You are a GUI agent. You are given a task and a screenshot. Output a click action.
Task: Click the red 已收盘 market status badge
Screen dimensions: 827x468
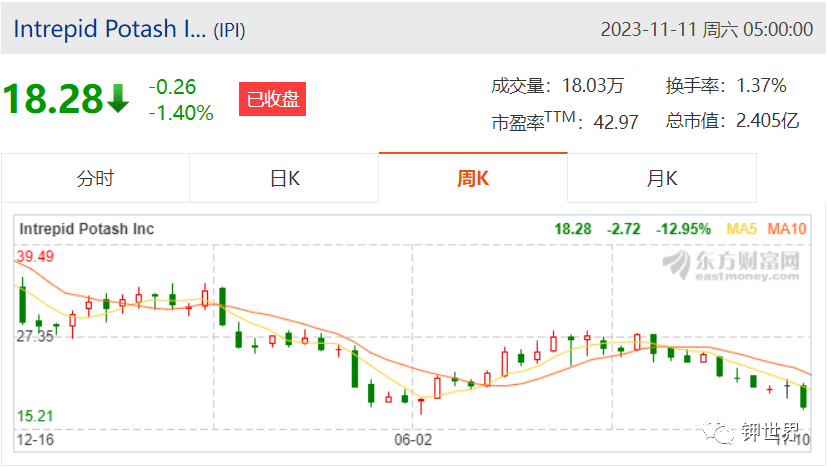click(x=272, y=99)
